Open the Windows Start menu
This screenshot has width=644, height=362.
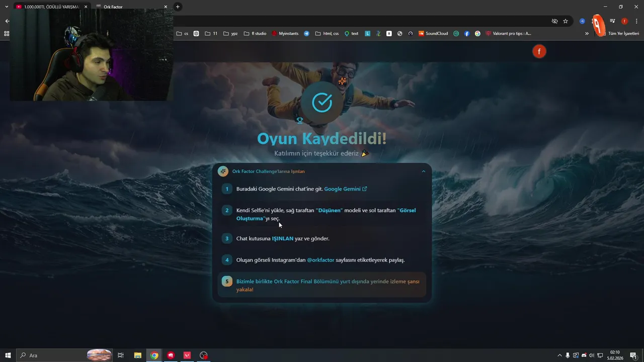tap(8, 355)
